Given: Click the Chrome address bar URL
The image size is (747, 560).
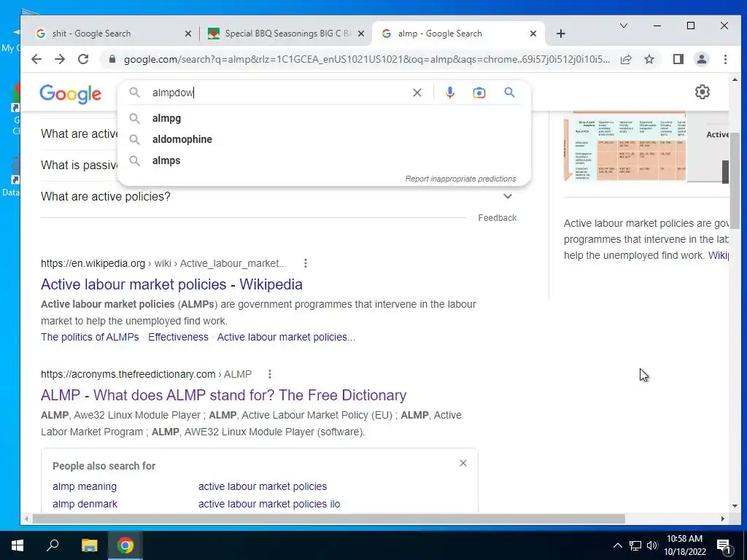Looking at the screenshot, I should point(367,59).
